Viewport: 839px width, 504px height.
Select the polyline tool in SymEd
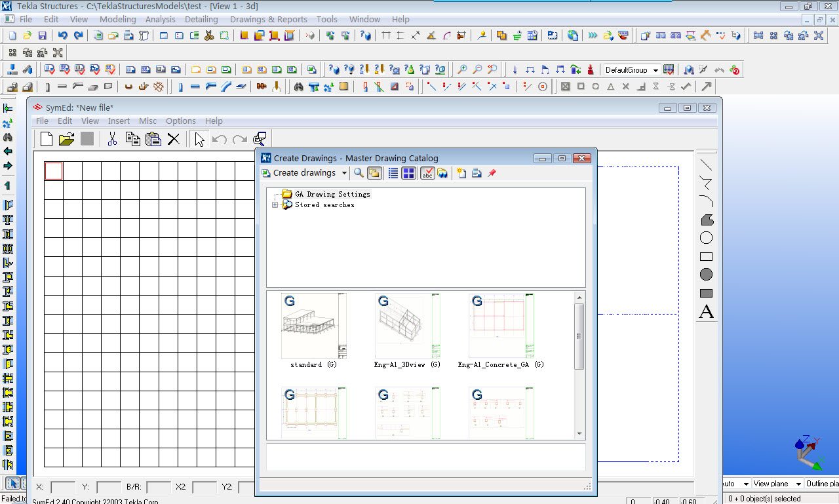[706, 183]
